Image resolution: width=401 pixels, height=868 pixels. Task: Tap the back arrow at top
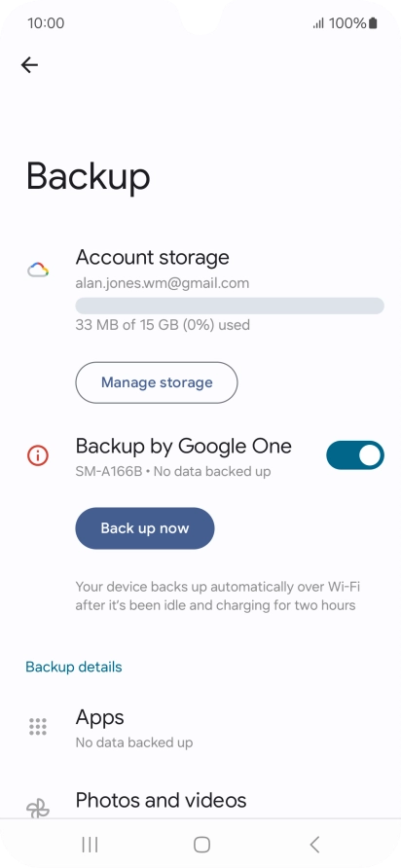coord(29,65)
